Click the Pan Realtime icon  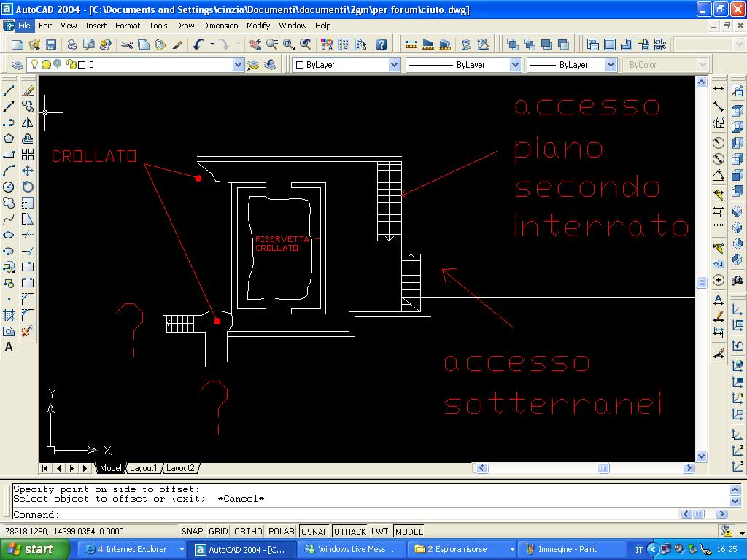tap(255, 44)
